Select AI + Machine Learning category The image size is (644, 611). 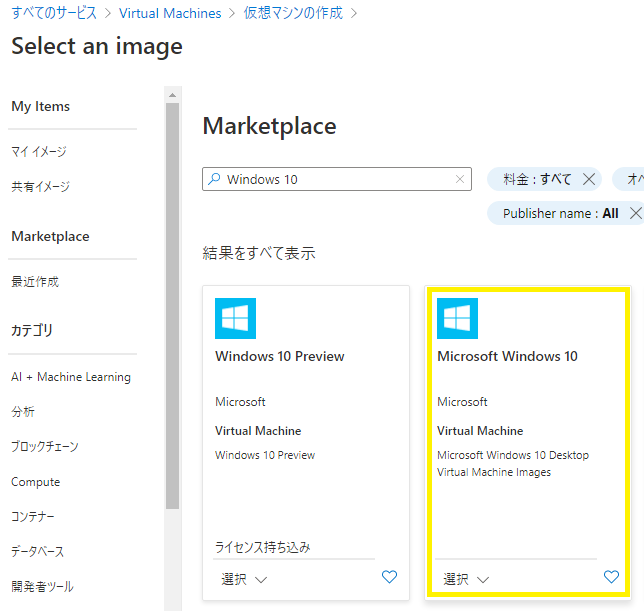(x=71, y=377)
